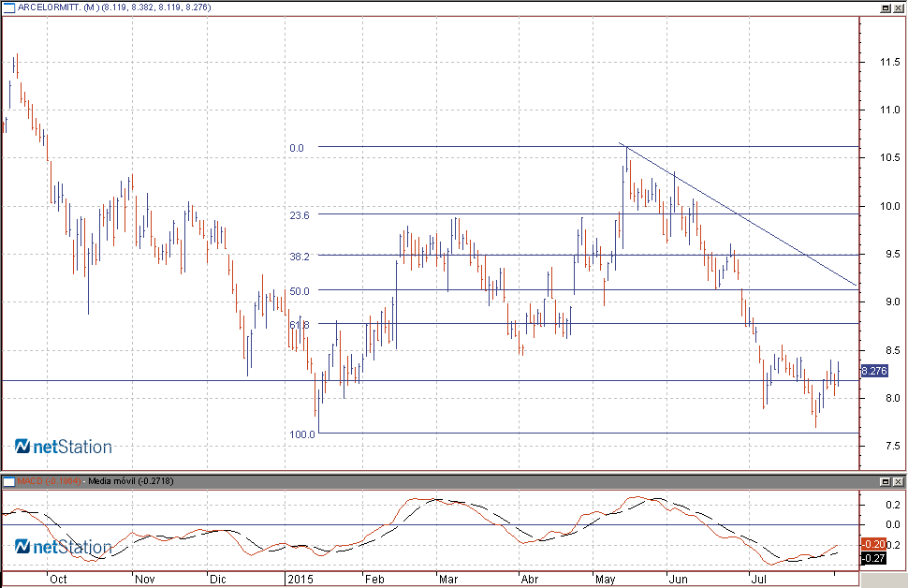Maximize the MACD indicator panel
The image size is (908, 588).
(886, 481)
